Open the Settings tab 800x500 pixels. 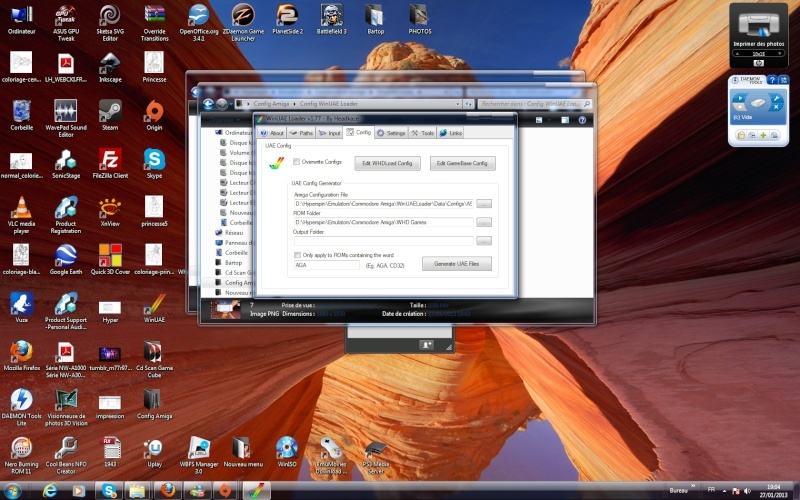tap(391, 133)
